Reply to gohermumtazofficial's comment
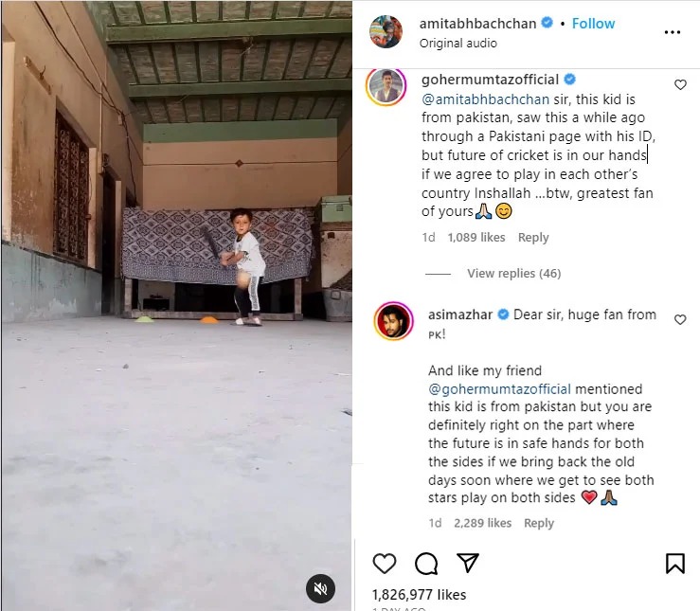The width and height of the screenshot is (700, 611). point(533,238)
